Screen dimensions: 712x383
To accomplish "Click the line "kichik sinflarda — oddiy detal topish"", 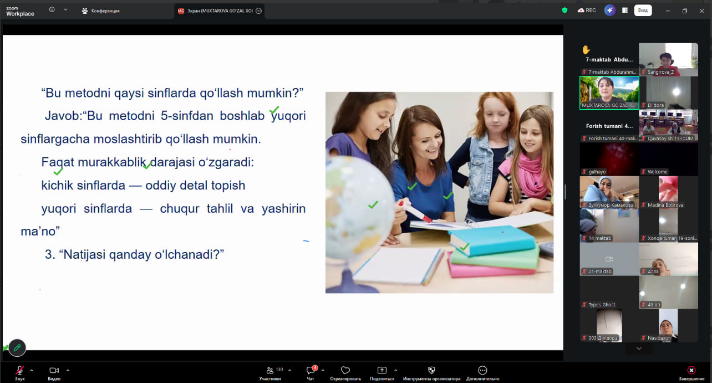I will (143, 185).
